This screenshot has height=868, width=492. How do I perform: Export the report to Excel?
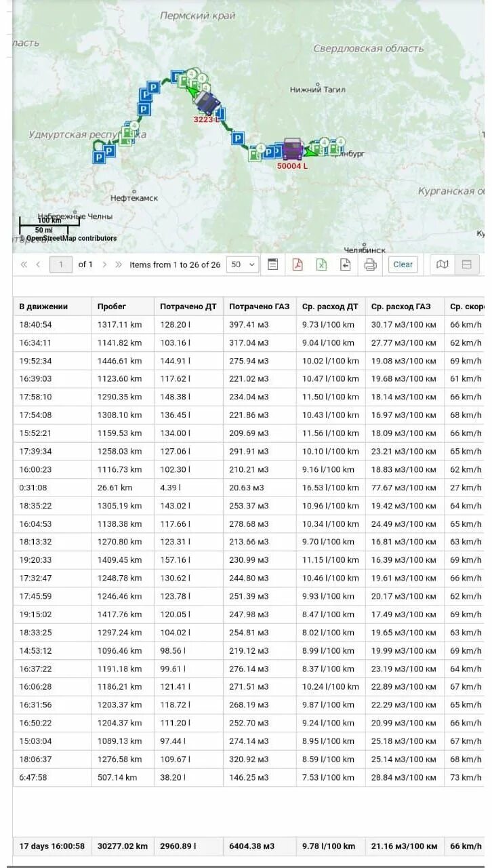coord(321,264)
